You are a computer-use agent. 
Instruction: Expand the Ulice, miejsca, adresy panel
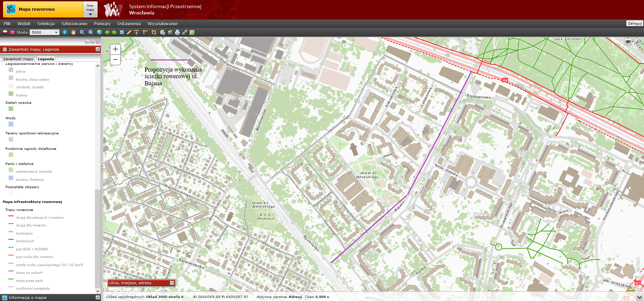(172, 283)
